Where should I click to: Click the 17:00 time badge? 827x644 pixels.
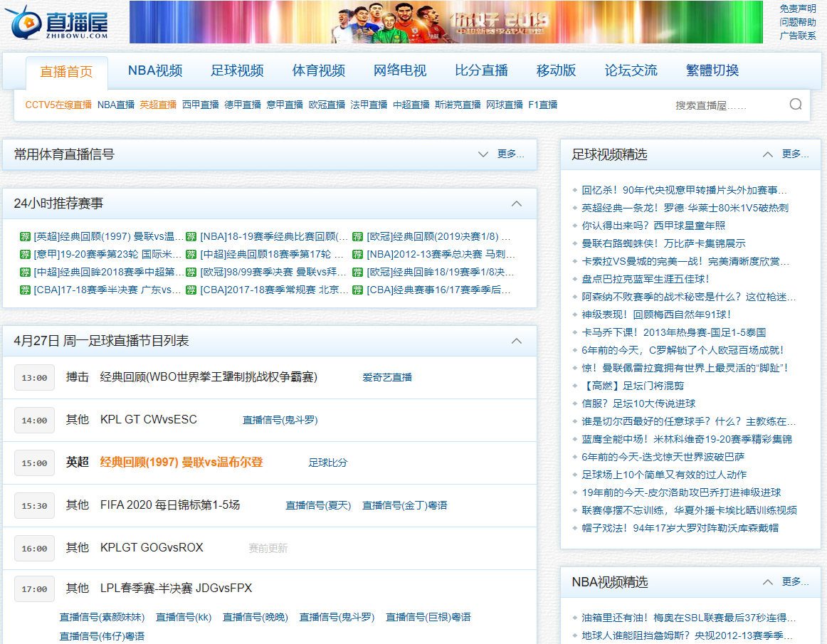tap(34, 589)
